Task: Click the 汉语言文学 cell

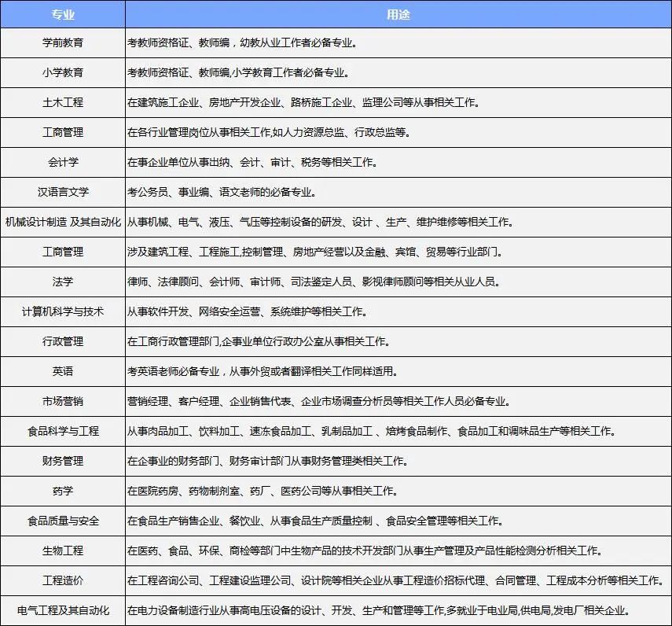Action: click(63, 192)
